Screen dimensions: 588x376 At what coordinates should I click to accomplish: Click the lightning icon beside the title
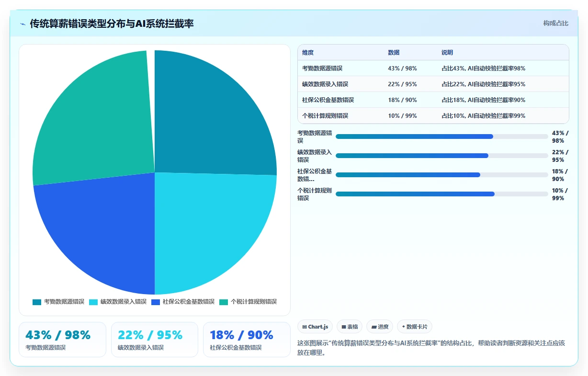point(23,24)
